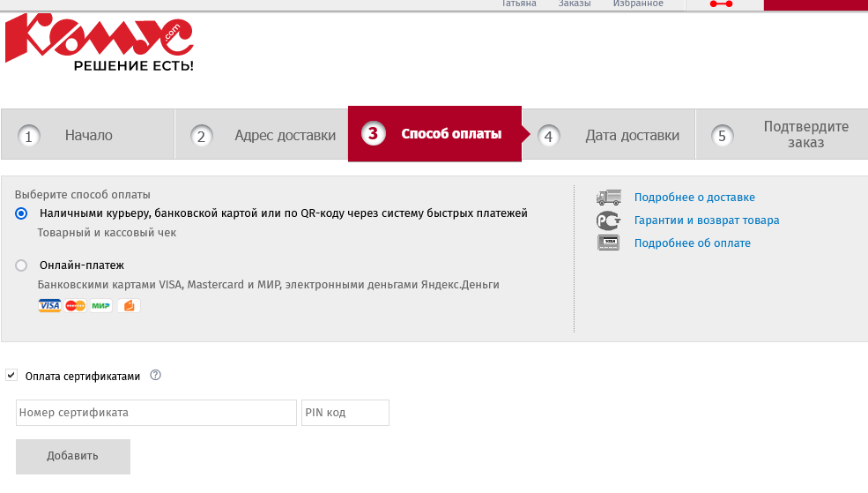Screen dimensions: 868x493
Task: Click the PCT guarantee mark icon
Action: pos(608,220)
